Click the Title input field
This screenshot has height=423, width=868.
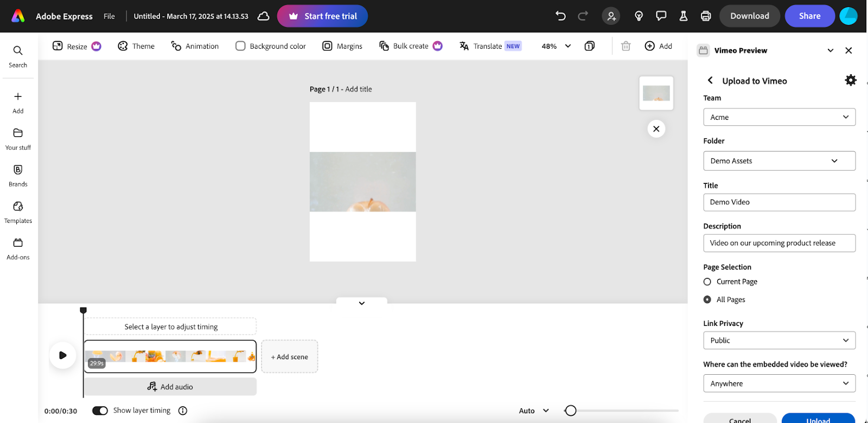click(779, 202)
